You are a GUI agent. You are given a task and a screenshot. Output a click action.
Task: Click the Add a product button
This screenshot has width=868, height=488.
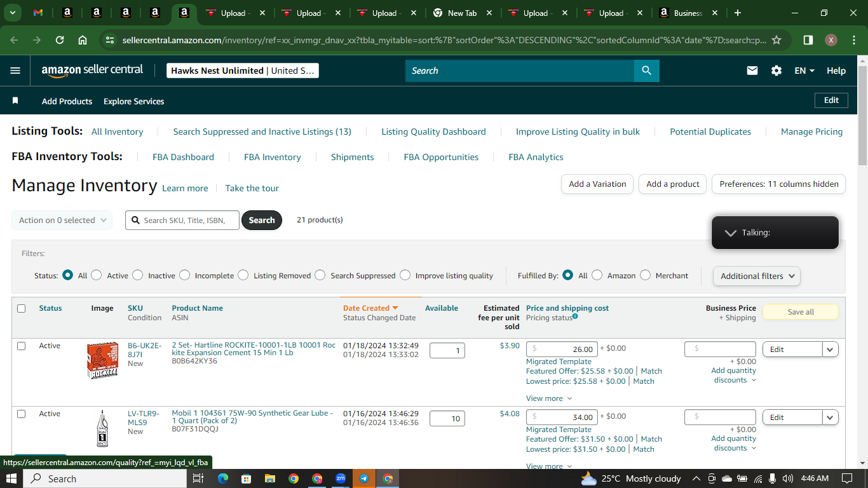tap(673, 184)
